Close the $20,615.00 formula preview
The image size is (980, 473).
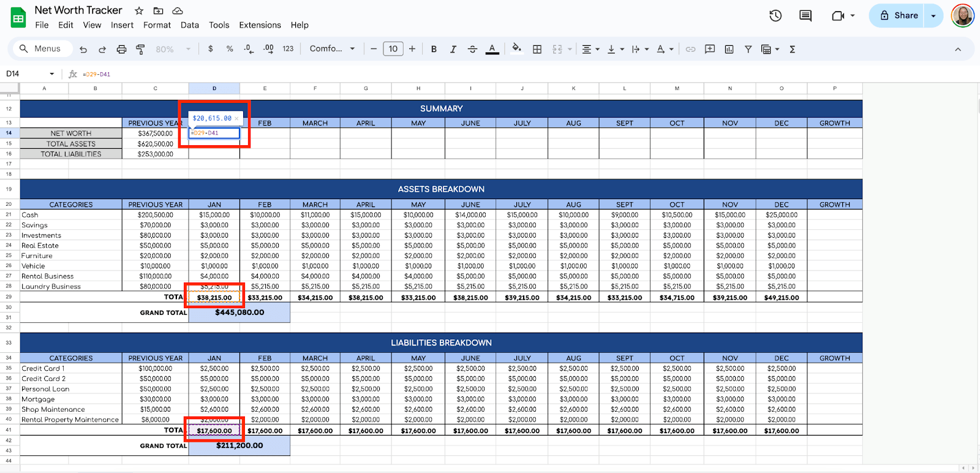tap(236, 118)
